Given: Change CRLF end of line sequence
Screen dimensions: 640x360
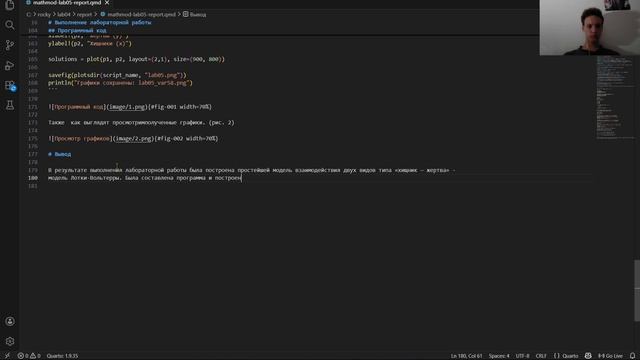Looking at the screenshot, I should point(541,356).
